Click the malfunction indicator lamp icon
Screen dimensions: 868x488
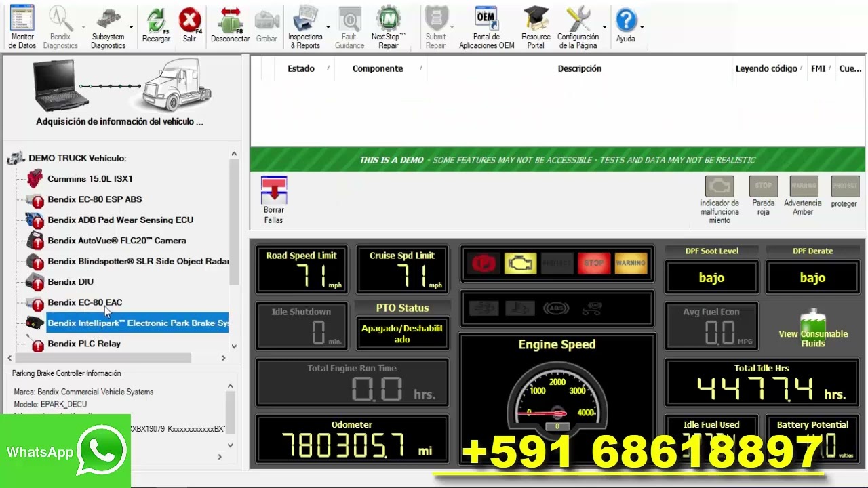tap(719, 186)
